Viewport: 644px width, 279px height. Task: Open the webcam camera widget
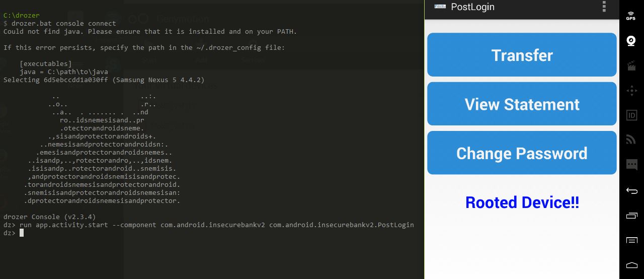[x=631, y=41]
